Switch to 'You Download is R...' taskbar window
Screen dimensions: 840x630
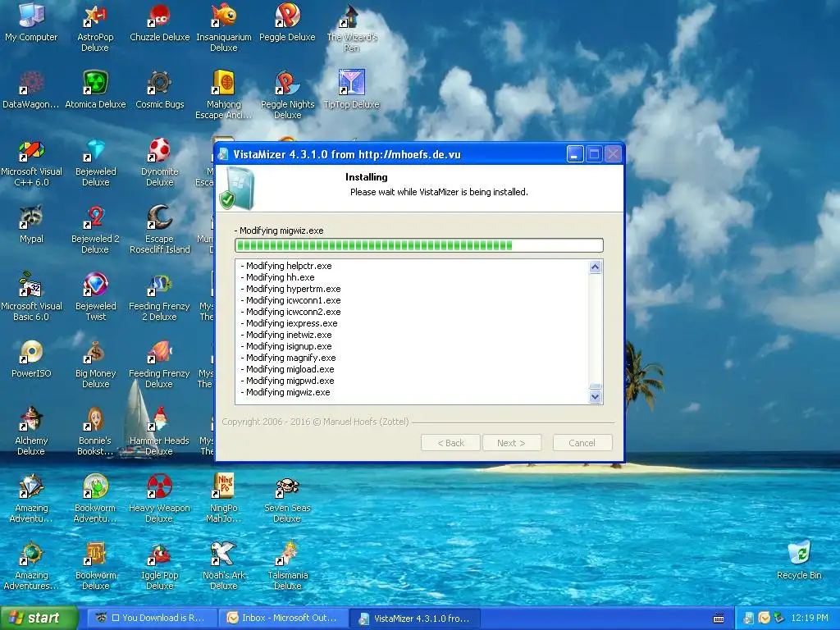pos(153,619)
